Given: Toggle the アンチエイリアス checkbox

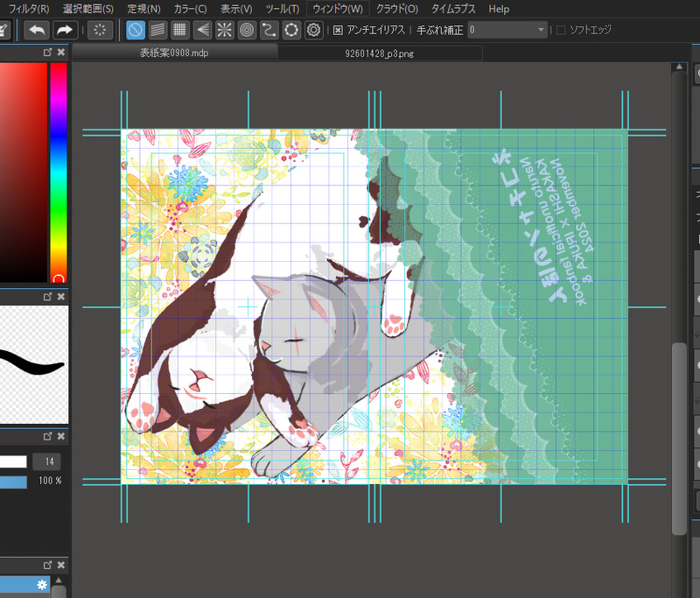Looking at the screenshot, I should pos(339,31).
